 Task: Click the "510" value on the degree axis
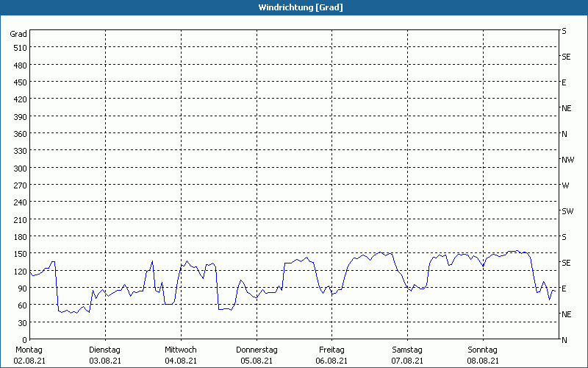tap(21, 48)
